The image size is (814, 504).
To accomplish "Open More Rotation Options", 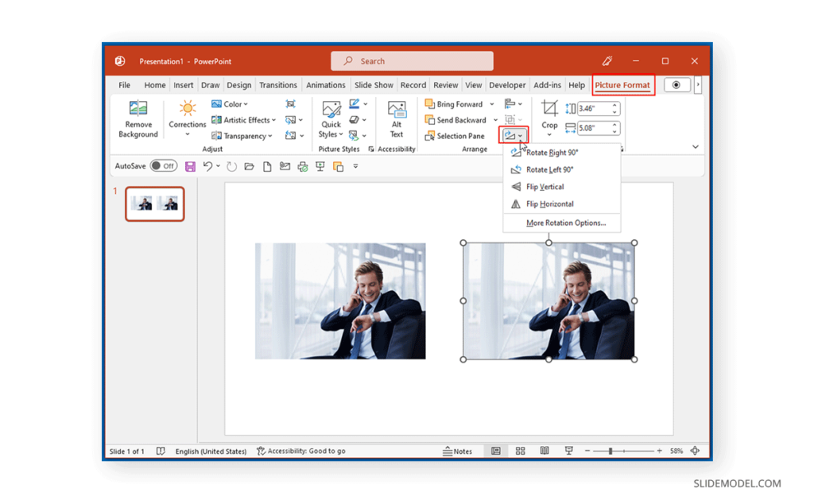I will [x=562, y=223].
